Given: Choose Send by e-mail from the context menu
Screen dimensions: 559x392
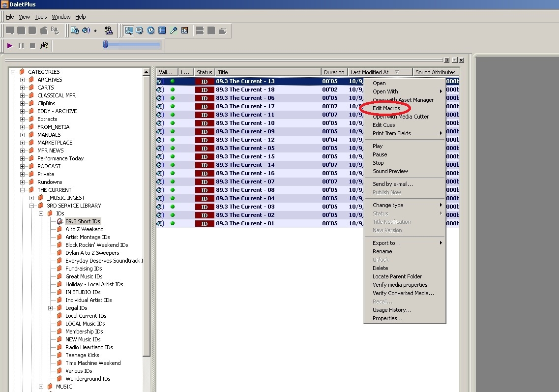Looking at the screenshot, I should 392,184.
